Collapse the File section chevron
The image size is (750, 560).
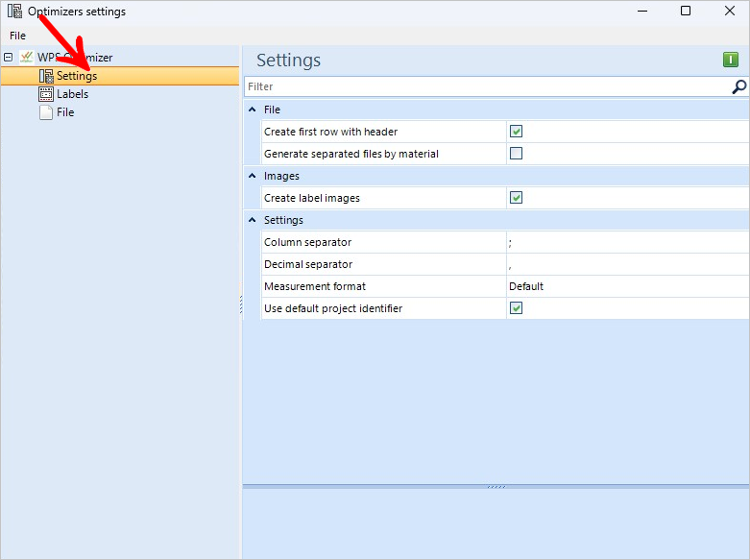(x=252, y=110)
